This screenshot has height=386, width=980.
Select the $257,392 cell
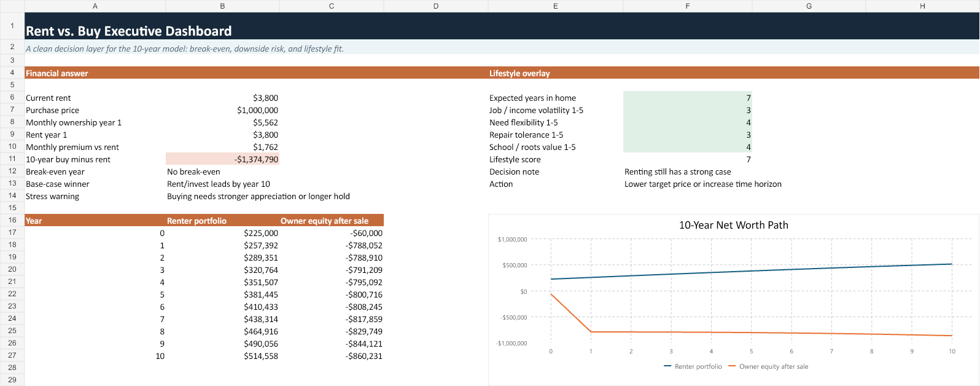coord(222,245)
